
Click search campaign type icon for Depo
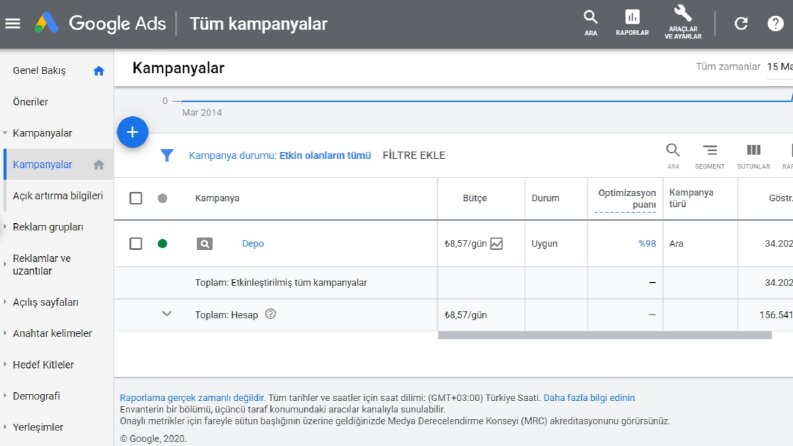click(x=204, y=244)
